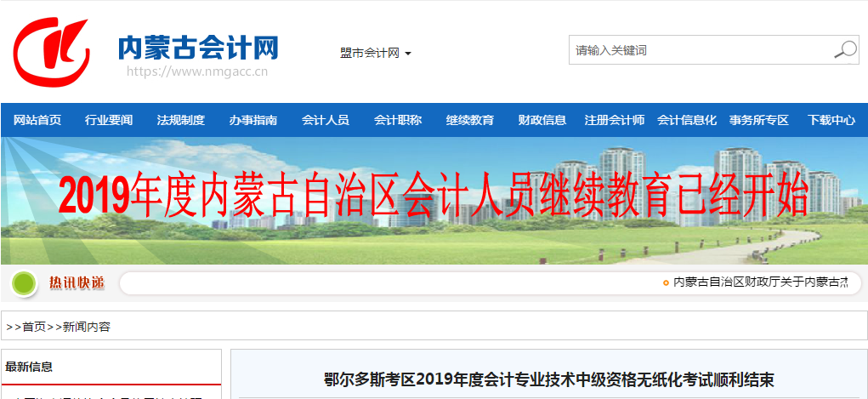Click the 首页 breadcrumb link
The height and width of the screenshot is (399, 868).
pyautogui.click(x=34, y=327)
